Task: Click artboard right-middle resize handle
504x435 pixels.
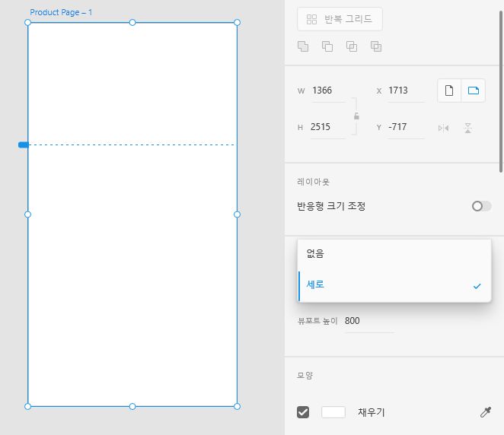Action: coord(238,214)
